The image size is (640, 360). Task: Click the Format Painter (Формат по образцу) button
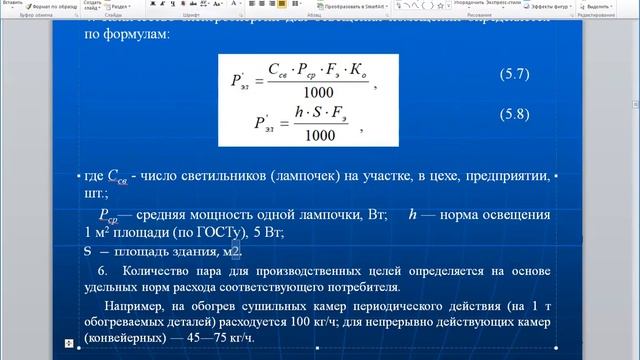(51, 6)
